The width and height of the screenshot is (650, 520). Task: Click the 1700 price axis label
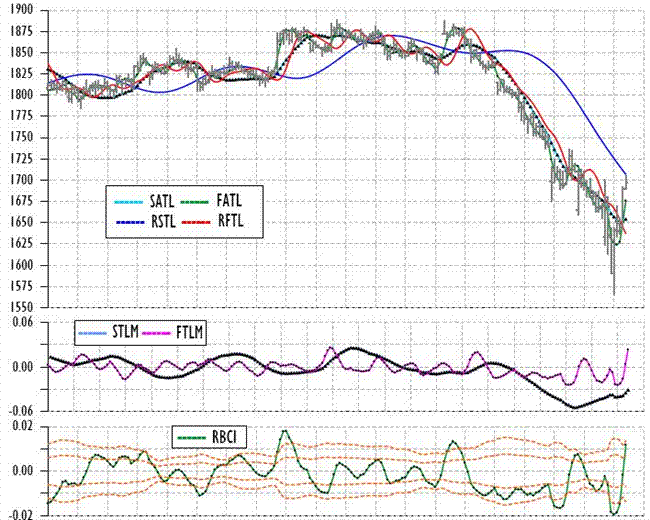[x=22, y=180]
